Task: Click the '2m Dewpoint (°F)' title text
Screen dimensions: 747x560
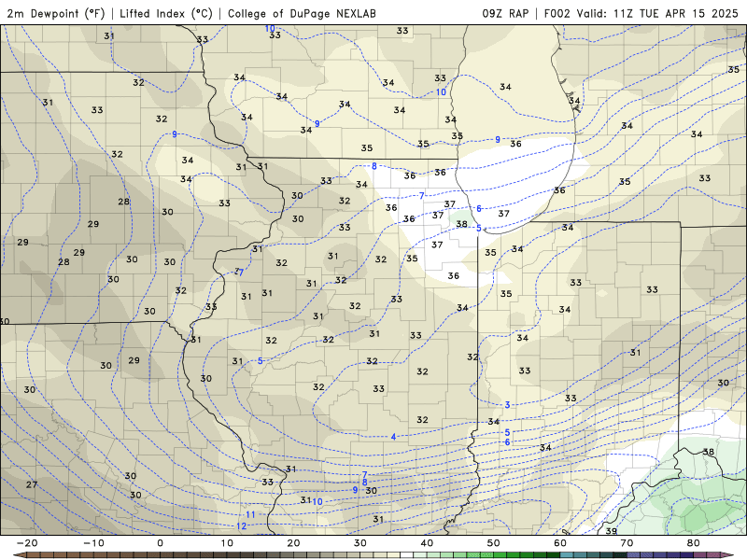Action: tap(56, 13)
